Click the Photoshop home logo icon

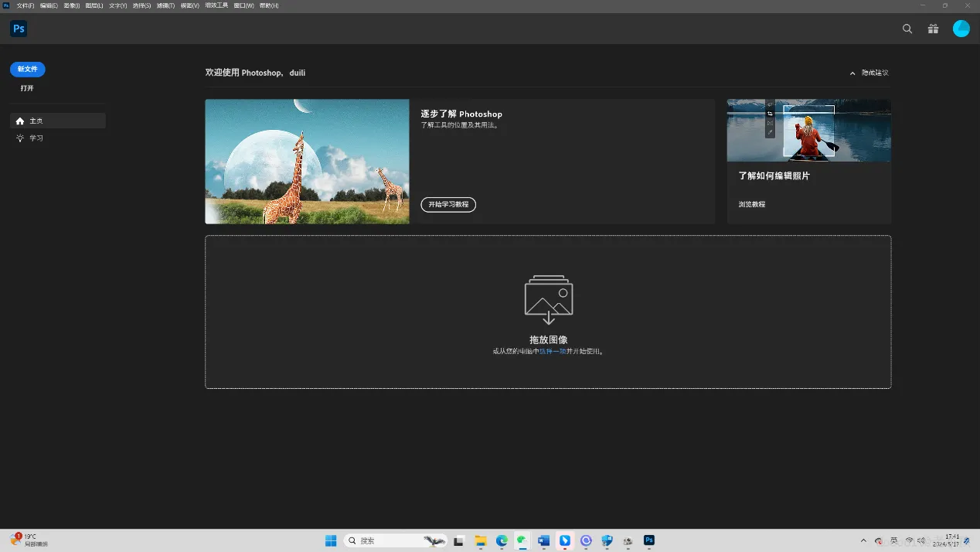[x=19, y=29]
